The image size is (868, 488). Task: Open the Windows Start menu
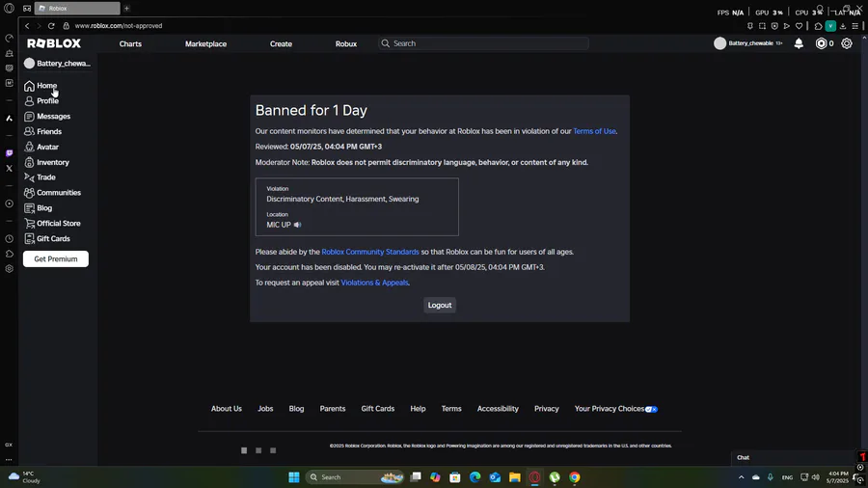(x=294, y=477)
